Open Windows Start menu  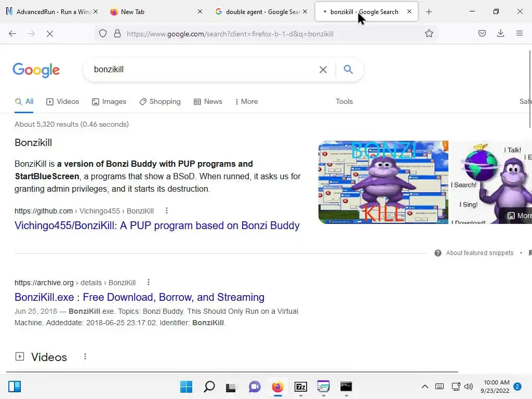click(187, 387)
